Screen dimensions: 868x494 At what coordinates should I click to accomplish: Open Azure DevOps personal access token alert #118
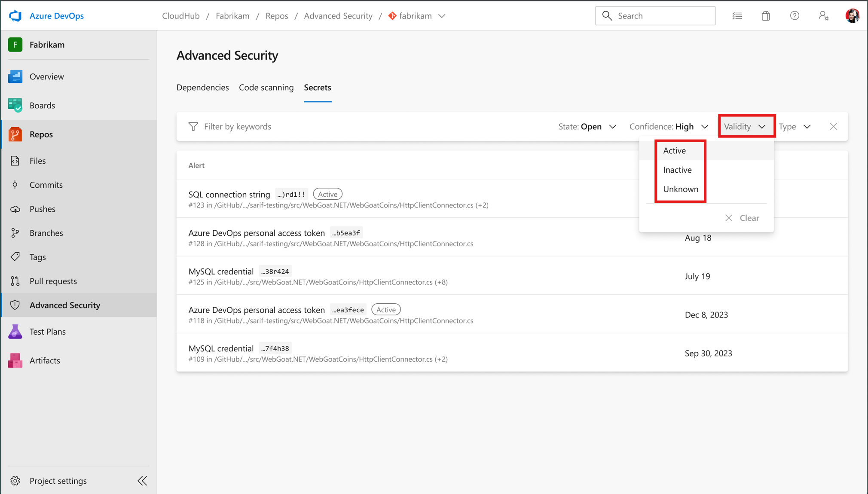click(x=512, y=314)
